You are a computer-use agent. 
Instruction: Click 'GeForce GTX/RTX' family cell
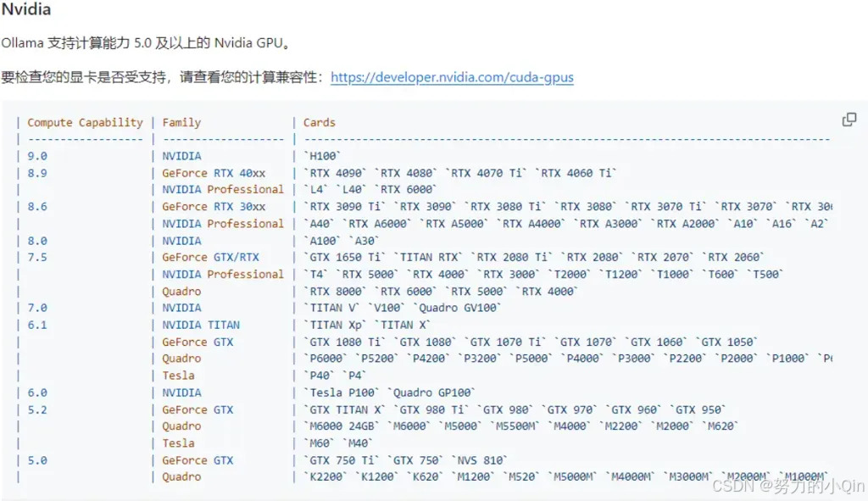point(210,258)
